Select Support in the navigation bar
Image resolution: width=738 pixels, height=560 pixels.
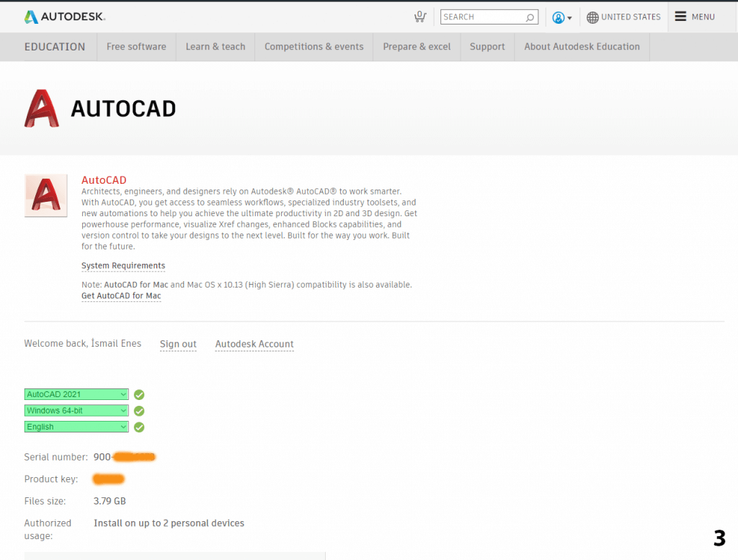tap(487, 46)
